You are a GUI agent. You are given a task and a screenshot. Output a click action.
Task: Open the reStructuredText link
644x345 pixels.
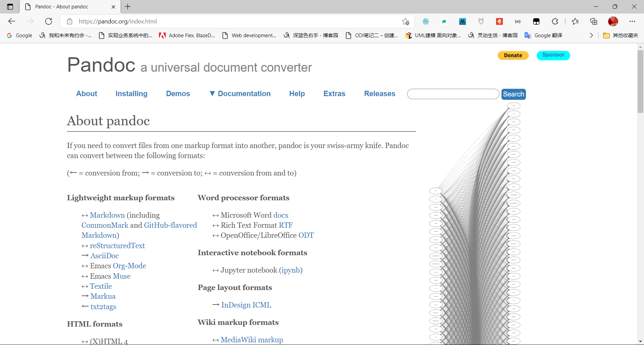click(117, 246)
